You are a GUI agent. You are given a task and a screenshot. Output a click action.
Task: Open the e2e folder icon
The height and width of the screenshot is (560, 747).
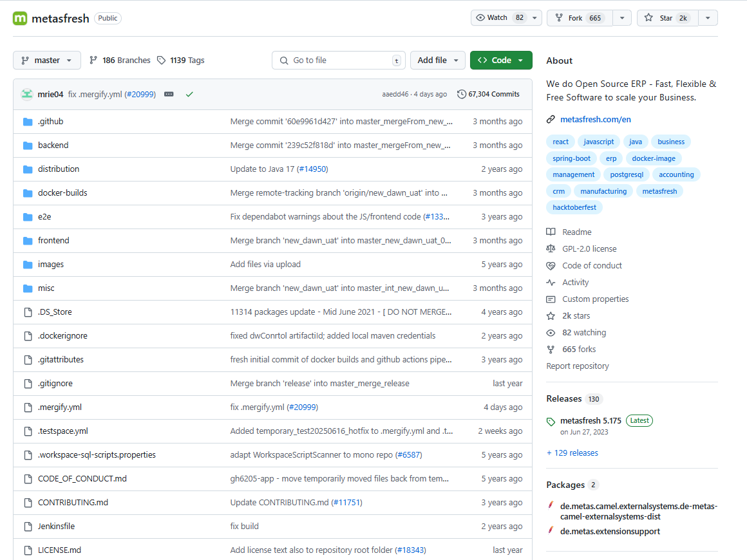(28, 217)
